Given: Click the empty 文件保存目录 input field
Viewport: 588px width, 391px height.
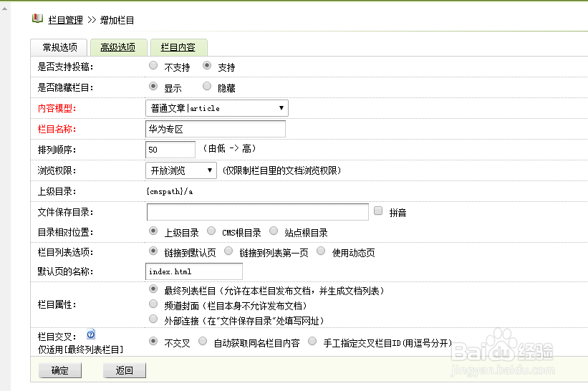Looking at the screenshot, I should pos(258,212).
